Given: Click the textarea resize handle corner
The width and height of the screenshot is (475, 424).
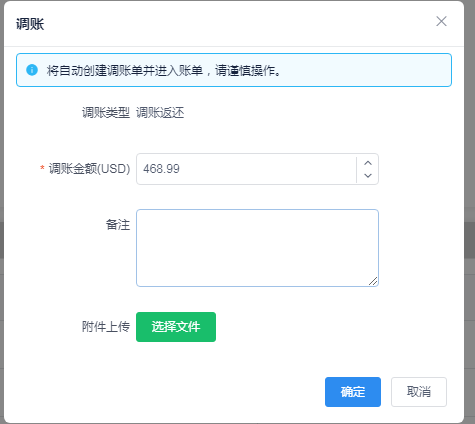Looking at the screenshot, I should pyautogui.click(x=373, y=281).
